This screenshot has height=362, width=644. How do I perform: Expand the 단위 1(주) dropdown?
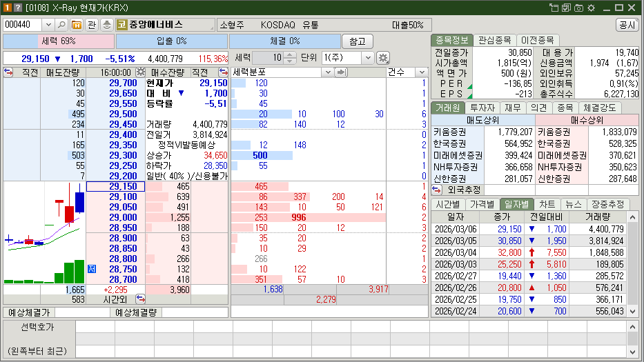point(367,58)
